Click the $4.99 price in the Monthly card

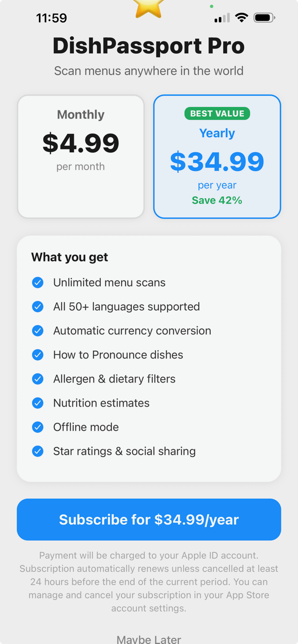coord(81,143)
